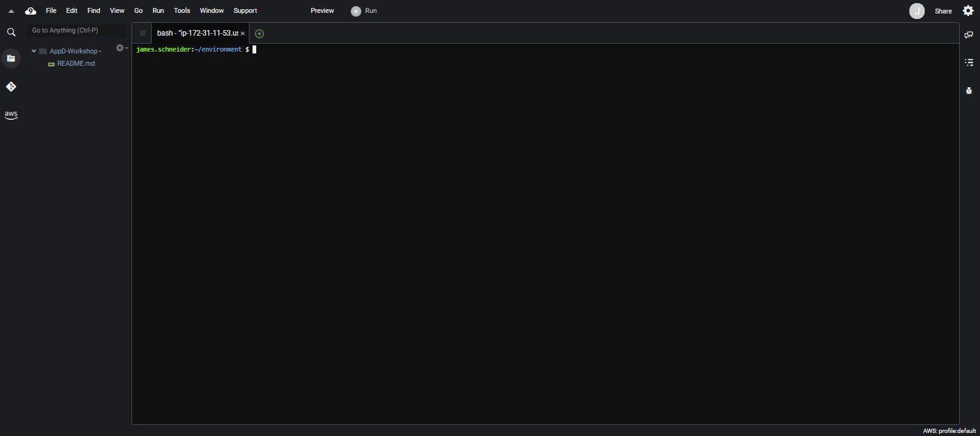
Task: Click the Go to Anything search field
Action: (77, 30)
